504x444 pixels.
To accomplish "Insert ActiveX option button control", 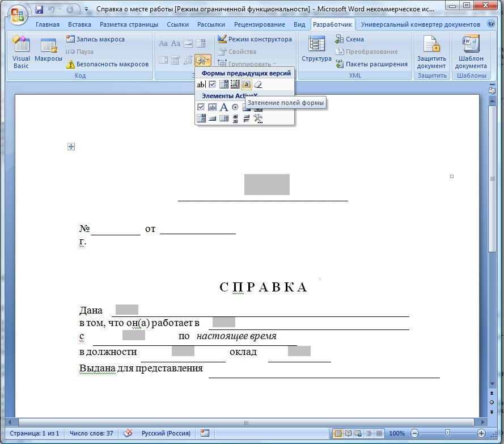I will pos(235,107).
